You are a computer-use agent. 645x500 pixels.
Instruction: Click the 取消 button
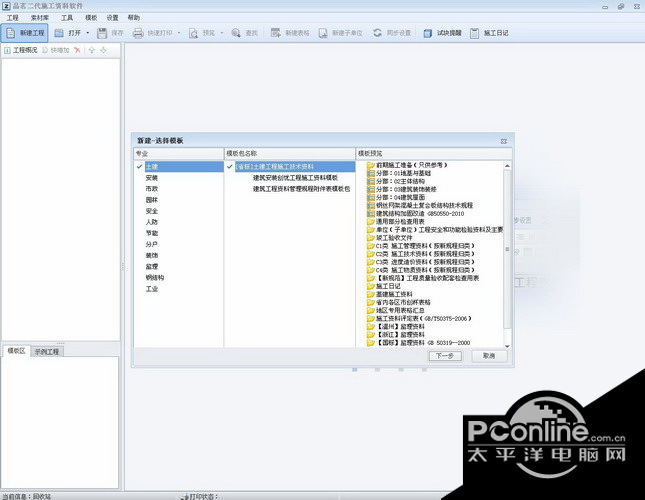pyautogui.click(x=489, y=356)
